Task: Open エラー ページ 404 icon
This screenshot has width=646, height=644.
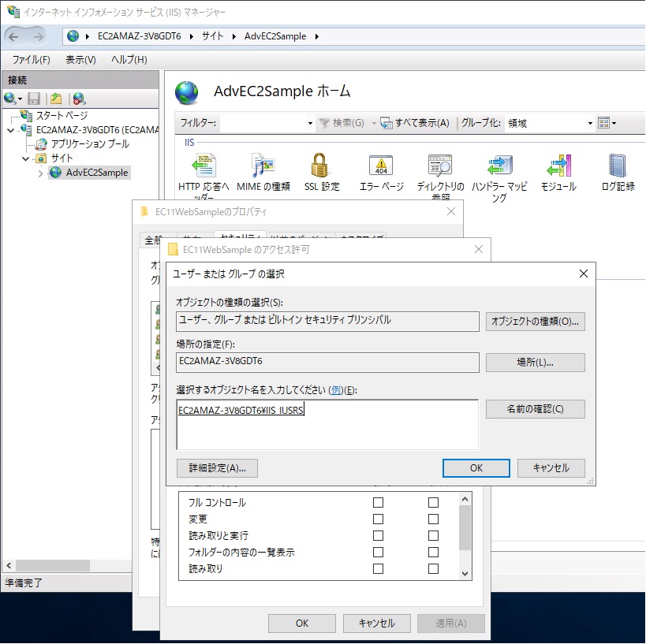Action: click(x=381, y=166)
